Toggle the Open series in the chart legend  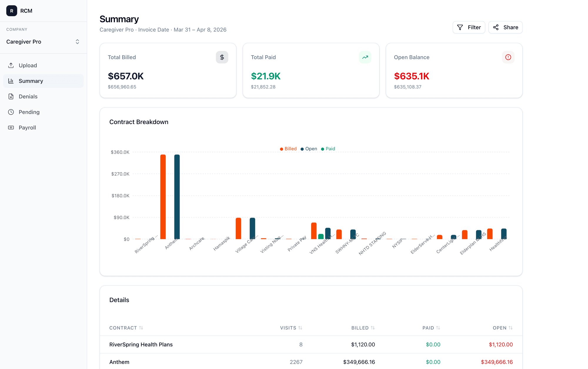click(309, 149)
